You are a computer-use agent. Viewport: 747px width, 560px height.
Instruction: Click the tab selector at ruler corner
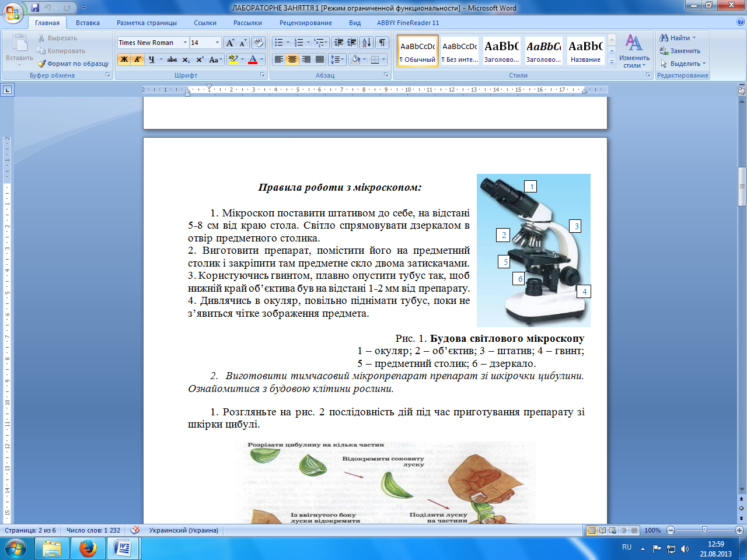(x=7, y=90)
